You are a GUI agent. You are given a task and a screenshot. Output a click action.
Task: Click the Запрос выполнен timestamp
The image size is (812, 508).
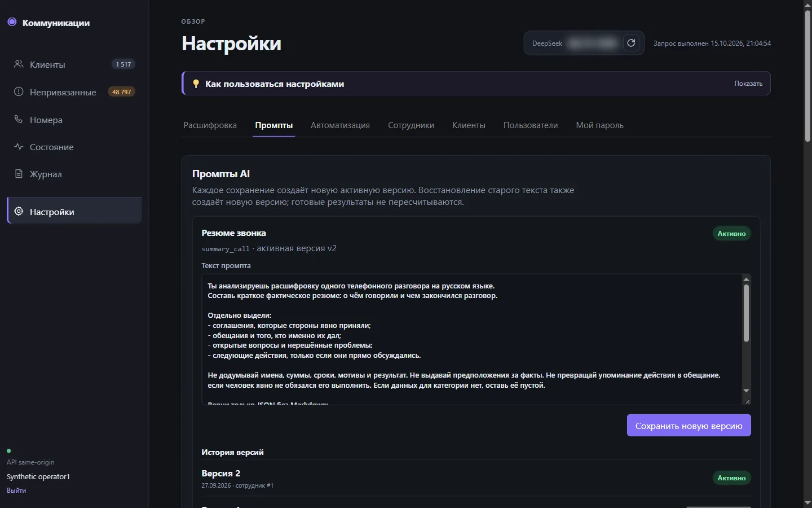click(x=712, y=43)
